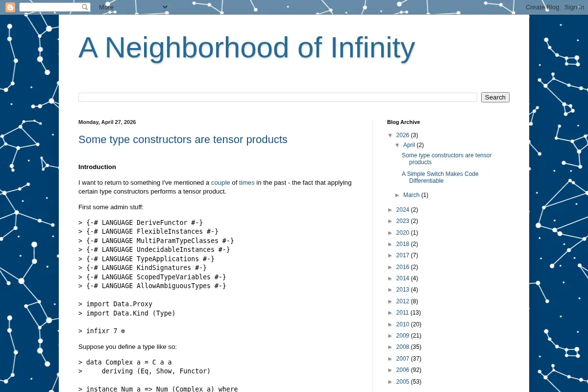Click the code line import Data.Proxy
The width and height of the screenshot is (588, 392).
pyautogui.click(x=115, y=304)
